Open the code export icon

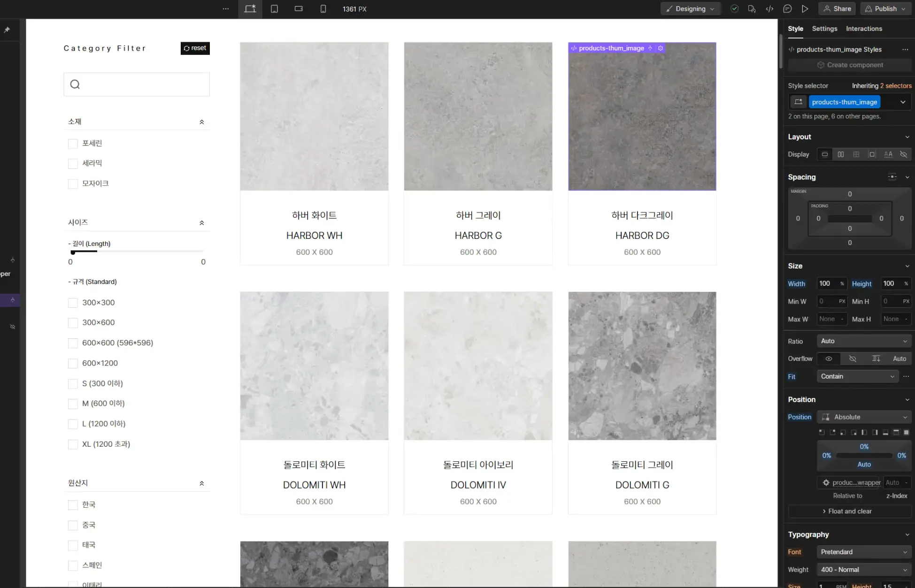769,9
